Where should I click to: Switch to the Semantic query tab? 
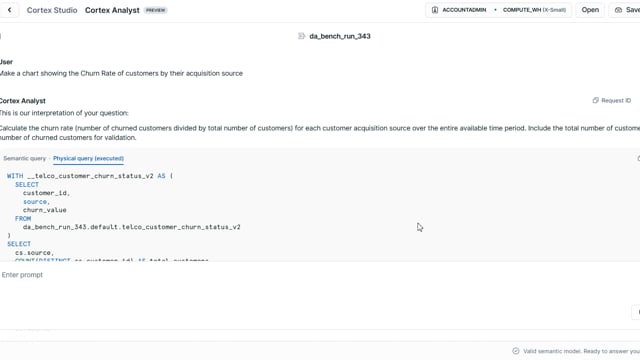click(24, 158)
